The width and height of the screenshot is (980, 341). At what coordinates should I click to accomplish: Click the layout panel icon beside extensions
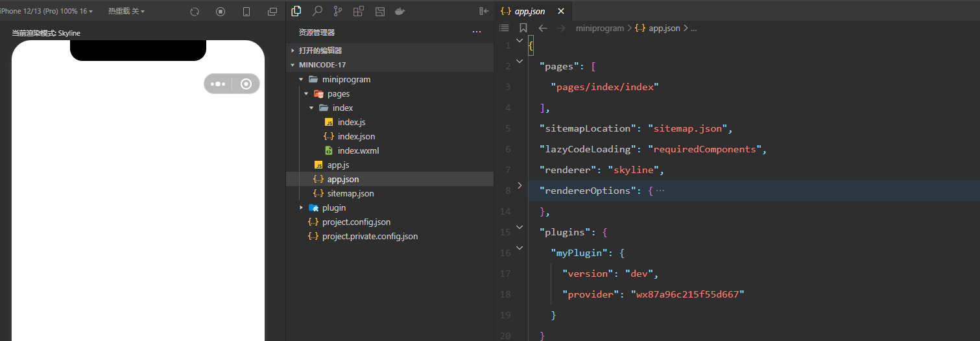[380, 11]
